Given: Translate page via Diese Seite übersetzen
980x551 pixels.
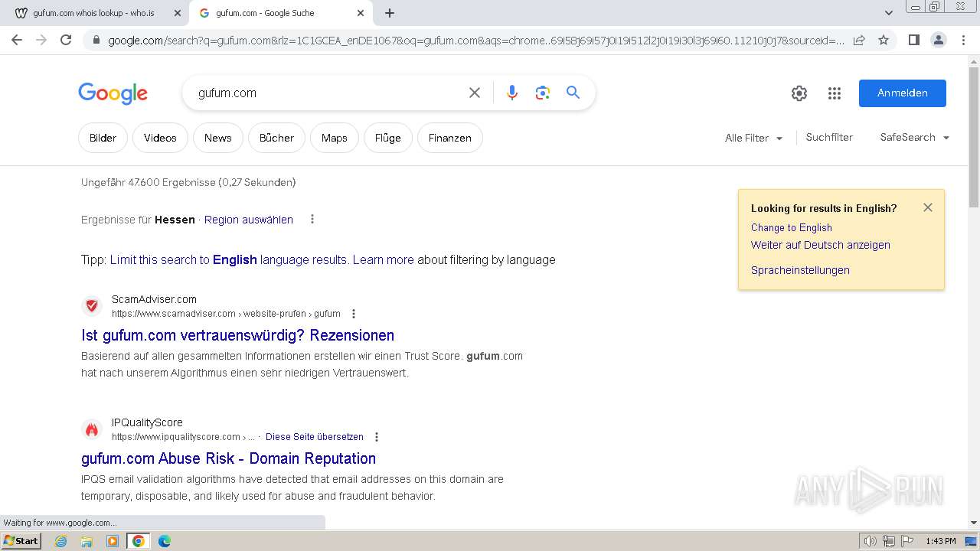Looking at the screenshot, I should (x=315, y=437).
